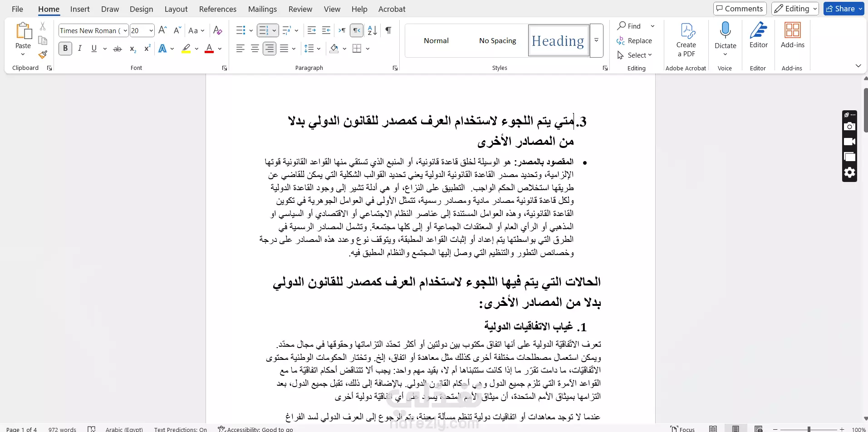Switch to the References tab

click(218, 9)
